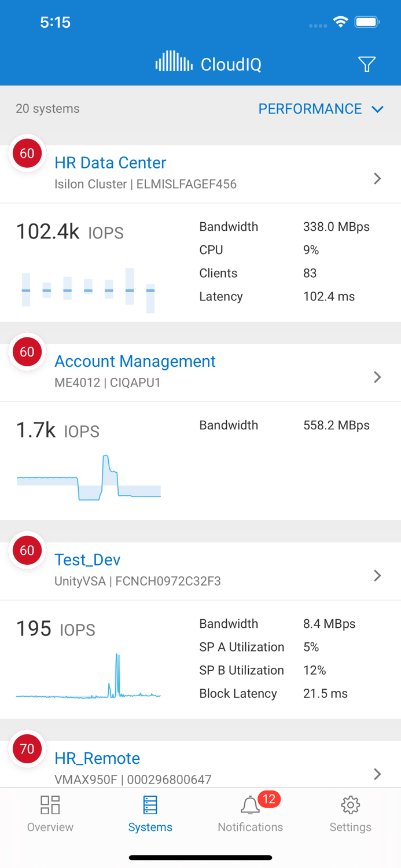Image resolution: width=401 pixels, height=868 pixels.
Task: Tap the red health score 60 for HR Data Center
Action: [x=27, y=153]
